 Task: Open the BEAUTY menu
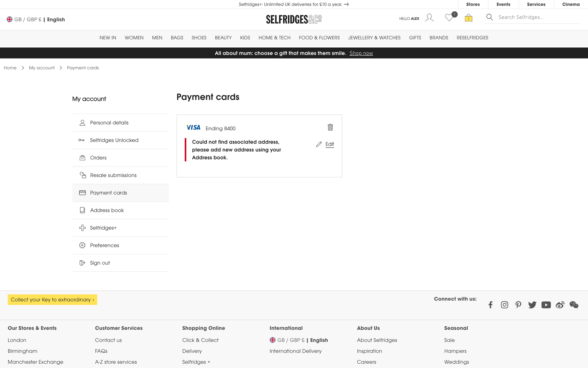pyautogui.click(x=223, y=38)
